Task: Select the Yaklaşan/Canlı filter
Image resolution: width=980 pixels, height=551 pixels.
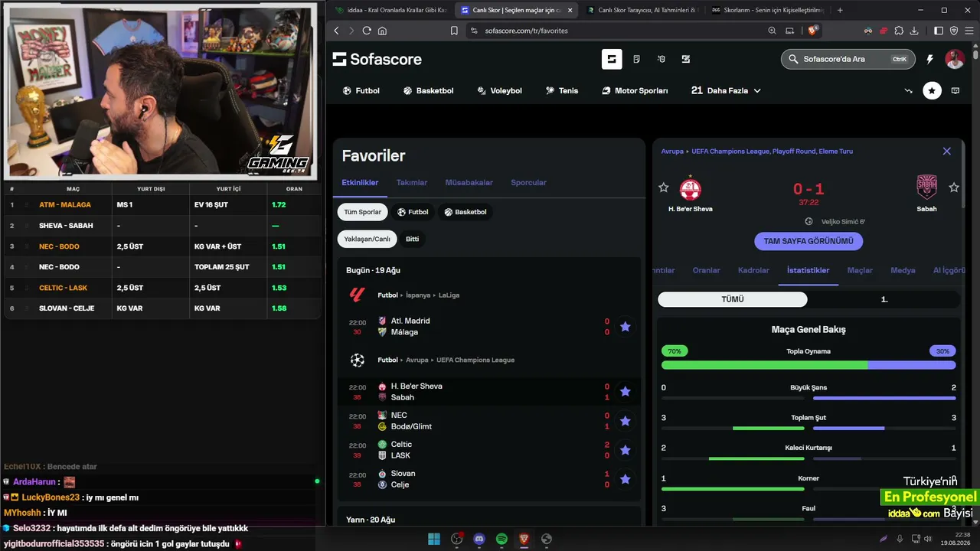Action: (367, 239)
